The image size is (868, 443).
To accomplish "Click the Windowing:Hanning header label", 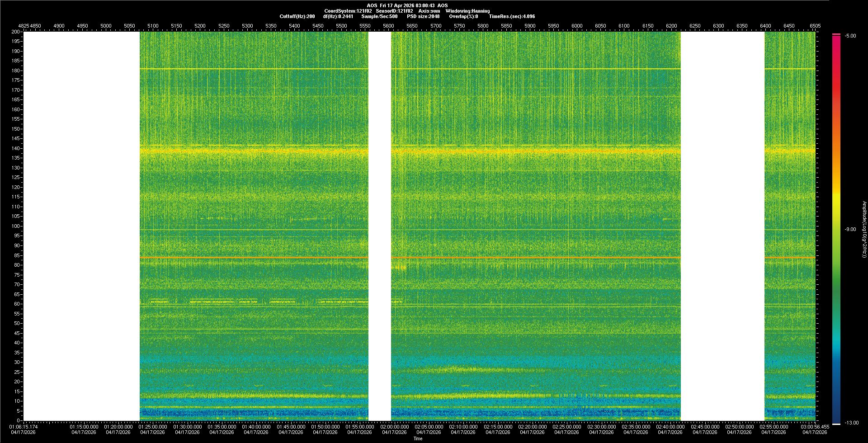I will click(x=467, y=11).
